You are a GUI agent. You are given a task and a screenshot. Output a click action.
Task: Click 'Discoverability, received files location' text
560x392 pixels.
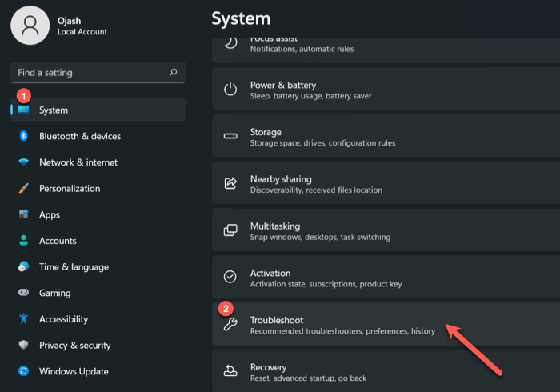[x=316, y=190]
